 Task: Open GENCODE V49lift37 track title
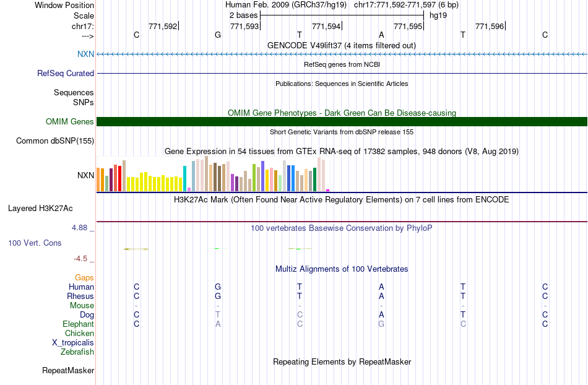coord(341,45)
